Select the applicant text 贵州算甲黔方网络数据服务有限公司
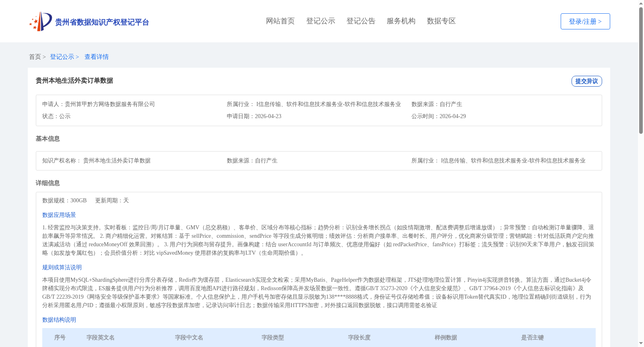 (x=110, y=104)
